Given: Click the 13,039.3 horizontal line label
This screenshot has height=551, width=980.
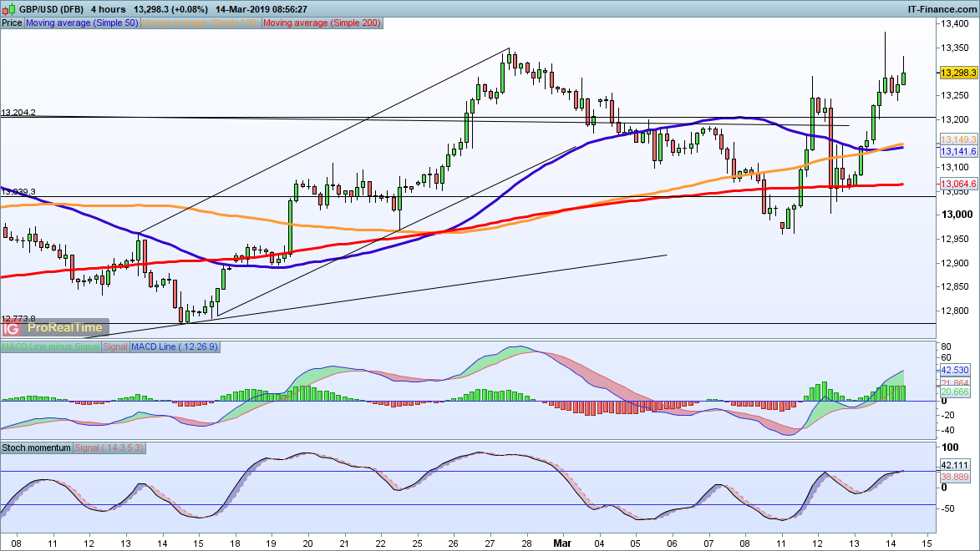Looking at the screenshot, I should (18, 192).
